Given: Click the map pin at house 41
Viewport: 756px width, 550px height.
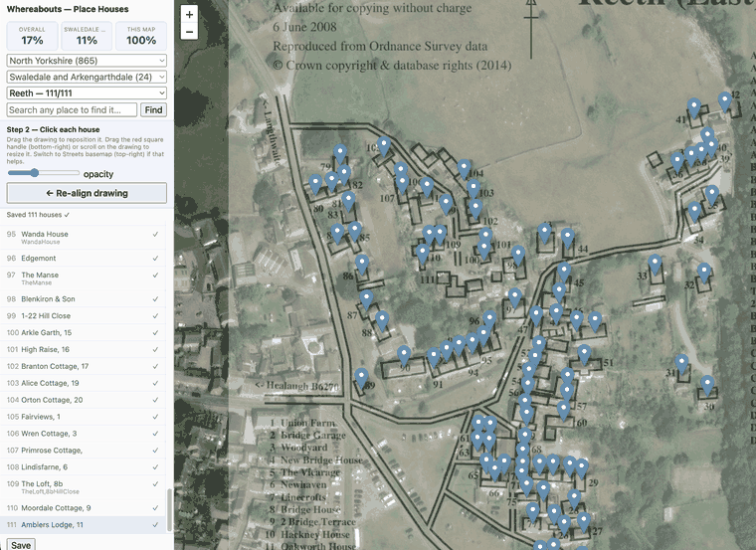Looking at the screenshot, I should (693, 108).
